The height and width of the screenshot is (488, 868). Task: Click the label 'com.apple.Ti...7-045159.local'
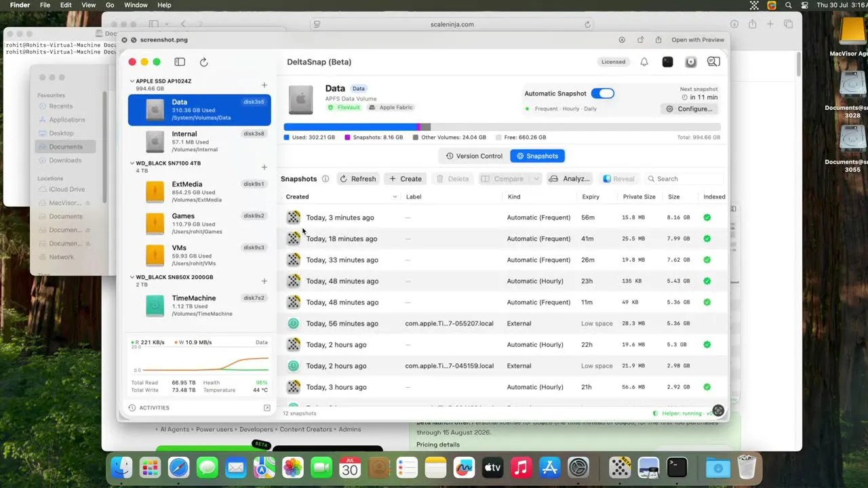tap(450, 366)
